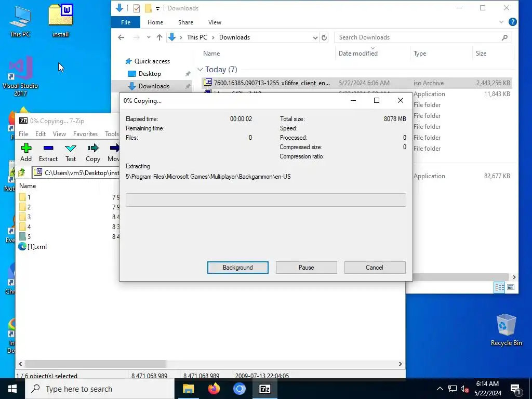Open the Edit menu in 7-Zip
The width and height of the screenshot is (532, 399).
point(41,134)
